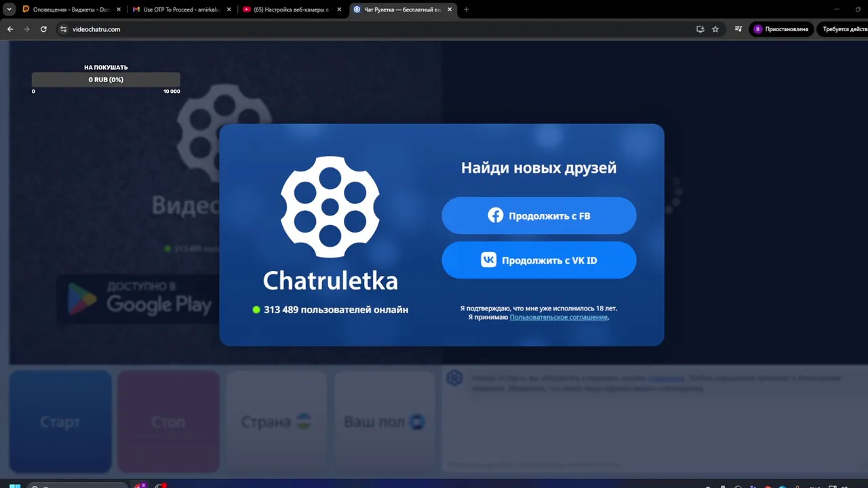Screen dimensions: 868x488
Task: Click the Старт button behind the dialog
Action: (x=60, y=422)
